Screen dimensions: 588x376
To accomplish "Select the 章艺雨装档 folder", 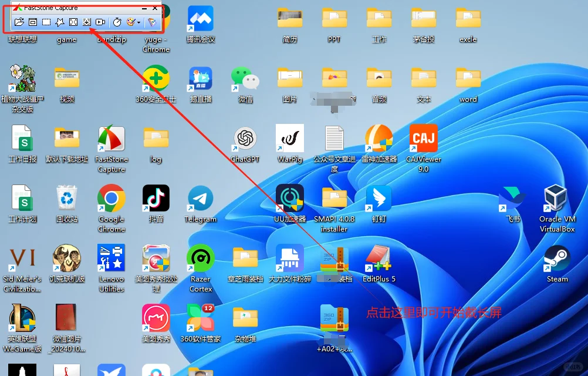I will click(x=245, y=264).
